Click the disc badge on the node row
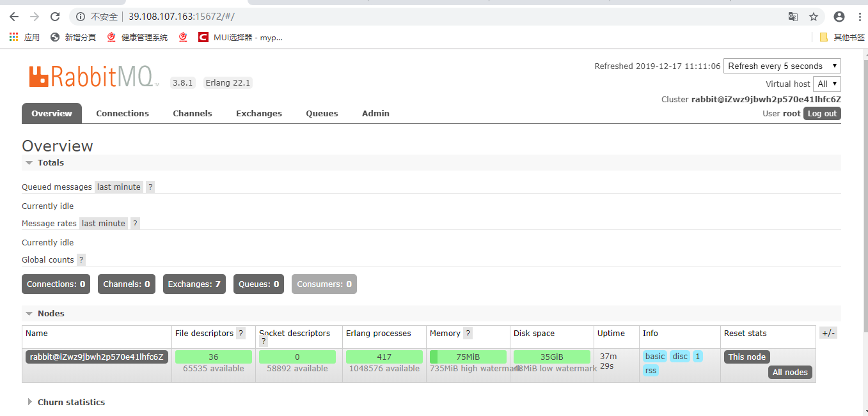The image size is (868, 416). pos(680,356)
